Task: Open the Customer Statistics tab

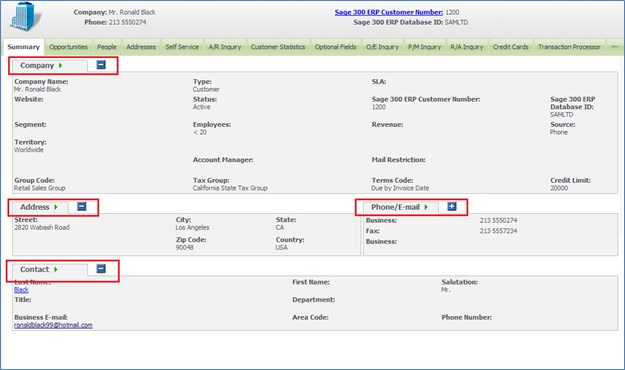Action: pyautogui.click(x=278, y=47)
